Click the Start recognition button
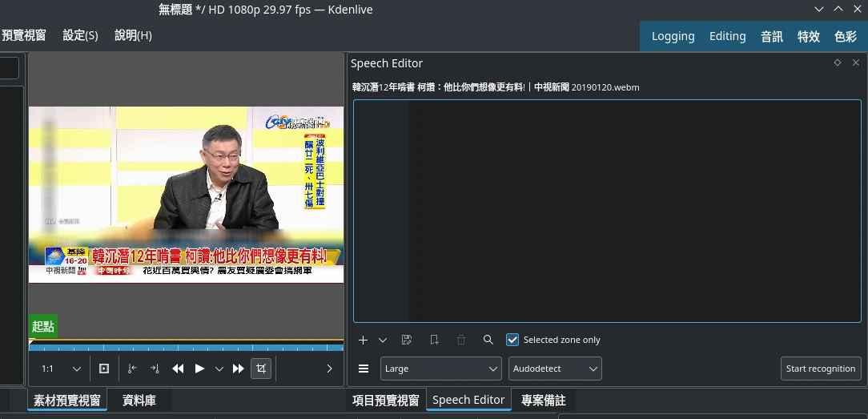Screen dimensions: 868x419 pyautogui.click(x=820, y=369)
